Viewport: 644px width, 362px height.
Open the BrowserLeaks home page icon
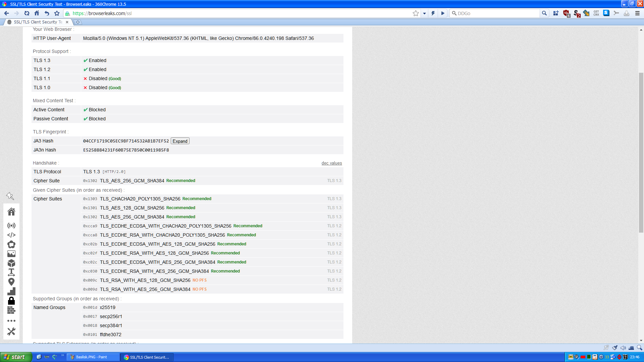click(x=11, y=212)
